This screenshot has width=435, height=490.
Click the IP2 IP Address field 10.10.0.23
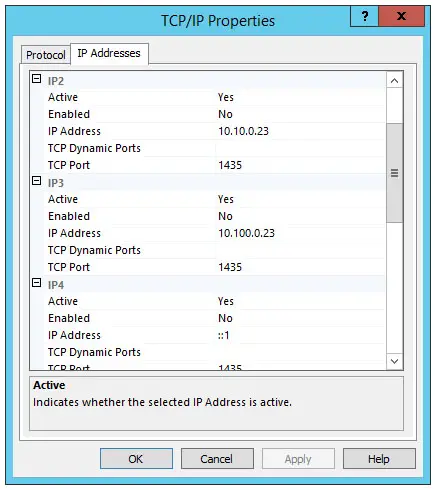click(x=301, y=131)
